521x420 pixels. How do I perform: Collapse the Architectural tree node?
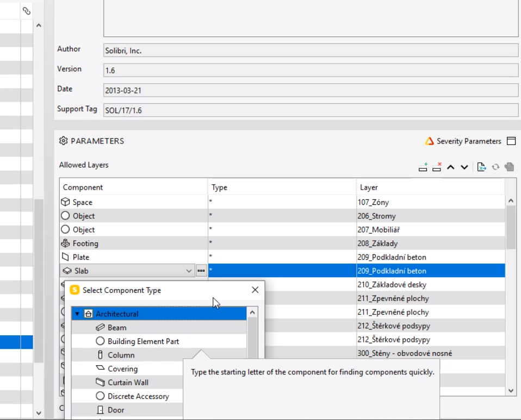(x=77, y=314)
